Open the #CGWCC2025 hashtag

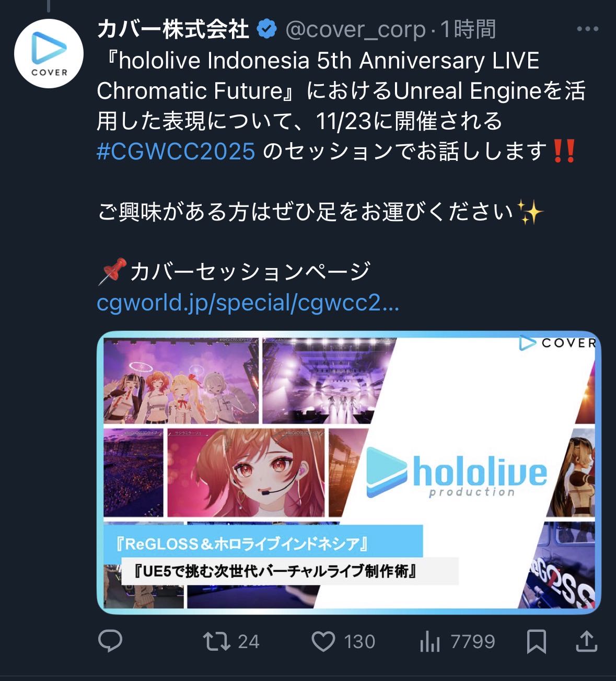[x=176, y=152]
